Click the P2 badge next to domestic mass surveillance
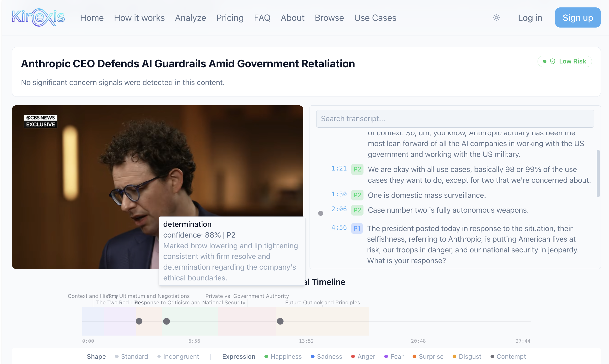This screenshot has width=609, height=364. pos(357,195)
